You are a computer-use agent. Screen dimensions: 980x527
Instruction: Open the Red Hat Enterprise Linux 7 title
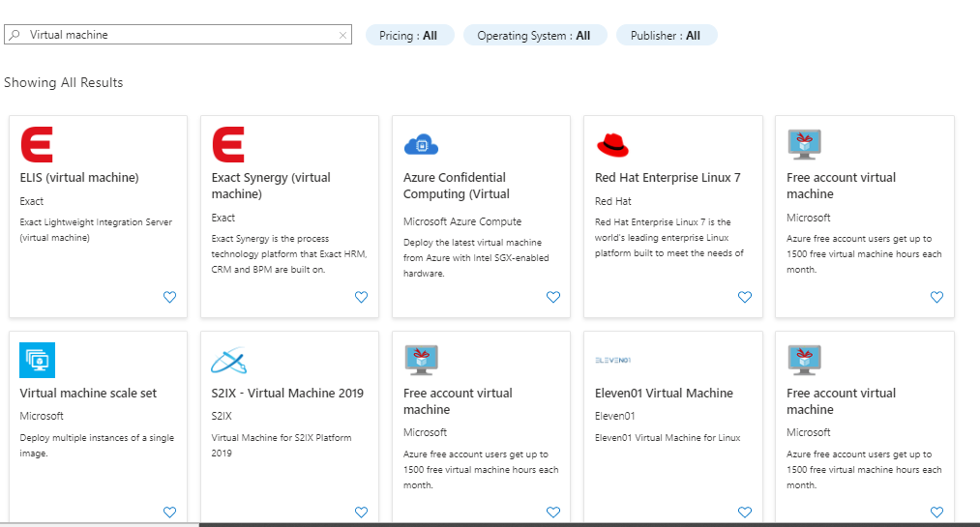pos(668,178)
